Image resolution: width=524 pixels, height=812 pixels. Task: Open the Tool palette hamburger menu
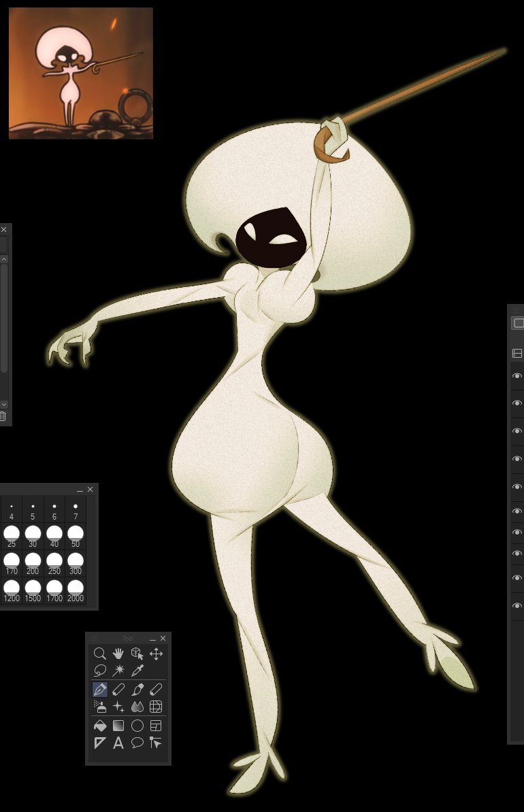coord(94,639)
